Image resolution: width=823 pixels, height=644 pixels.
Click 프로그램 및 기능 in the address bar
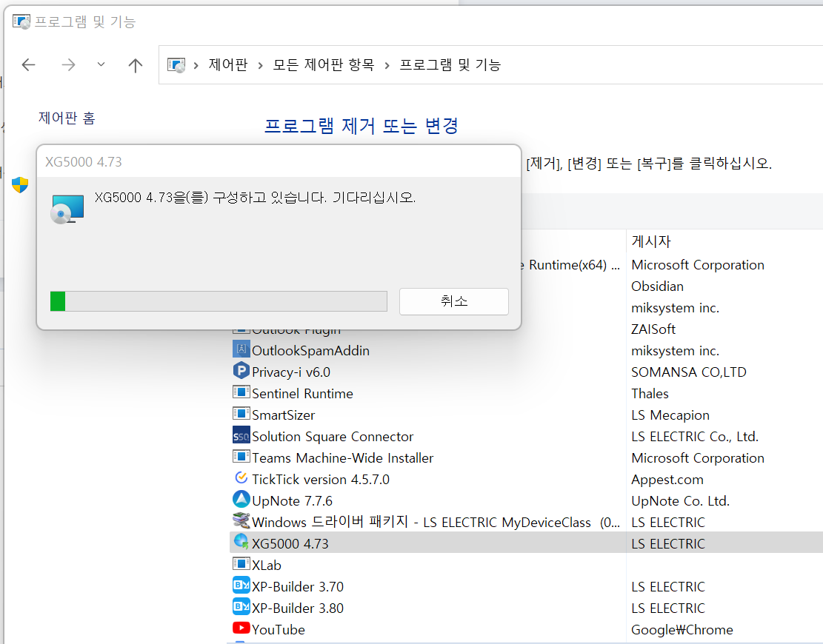450,65
